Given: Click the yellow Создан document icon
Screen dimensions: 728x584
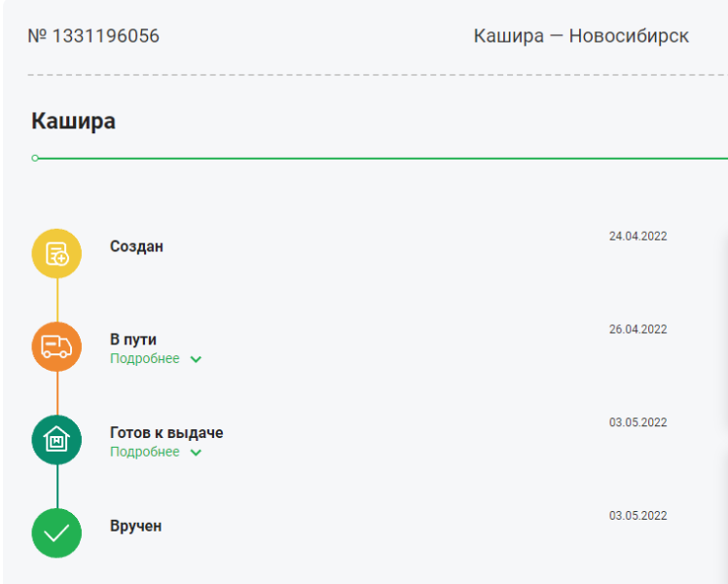Looking at the screenshot, I should point(56,254).
